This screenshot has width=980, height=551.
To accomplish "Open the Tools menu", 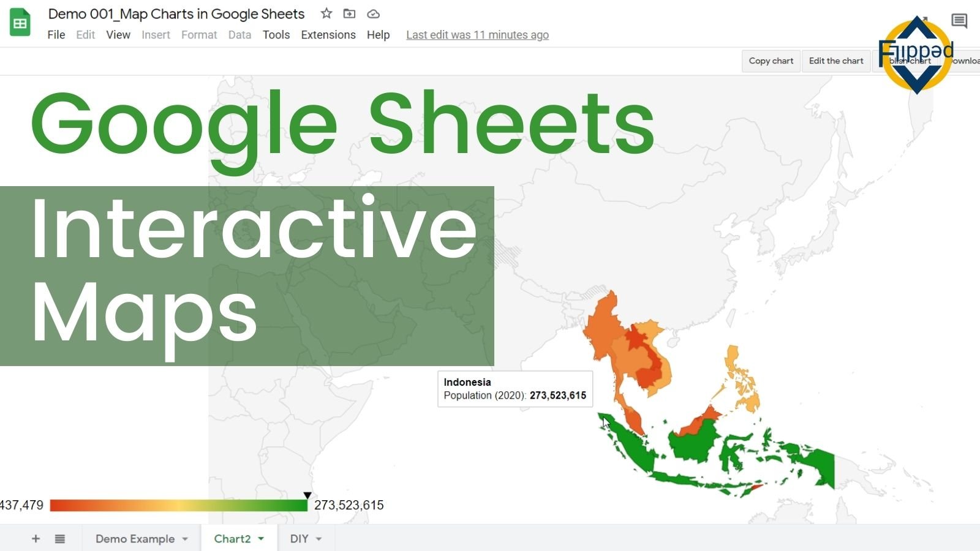I will click(276, 35).
